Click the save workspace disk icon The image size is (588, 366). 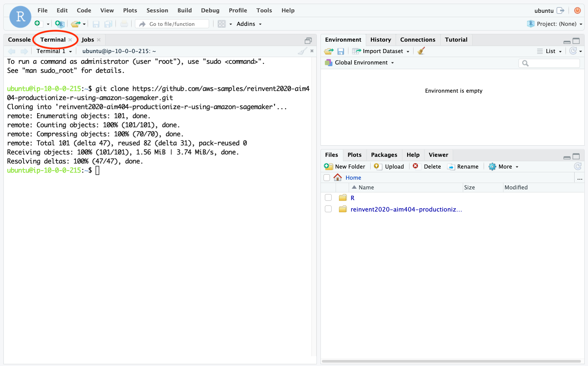[x=341, y=51]
